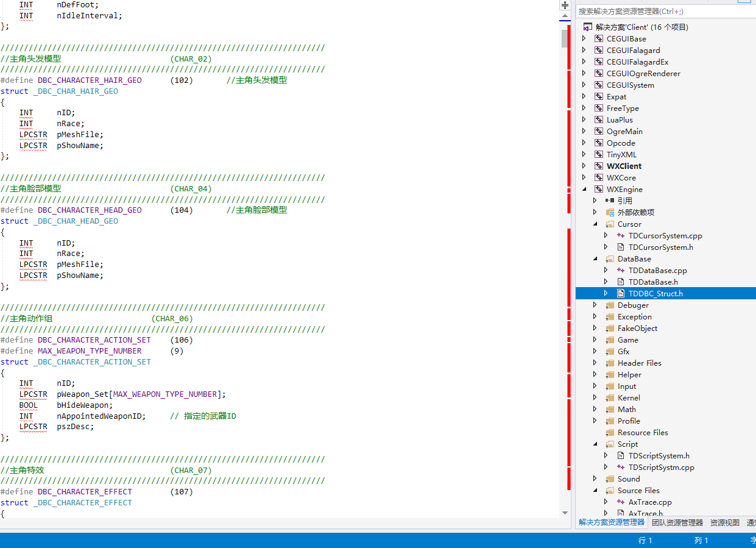Collapse the DataBase folder
Viewport: 756px width, 548px height.
[x=595, y=259]
